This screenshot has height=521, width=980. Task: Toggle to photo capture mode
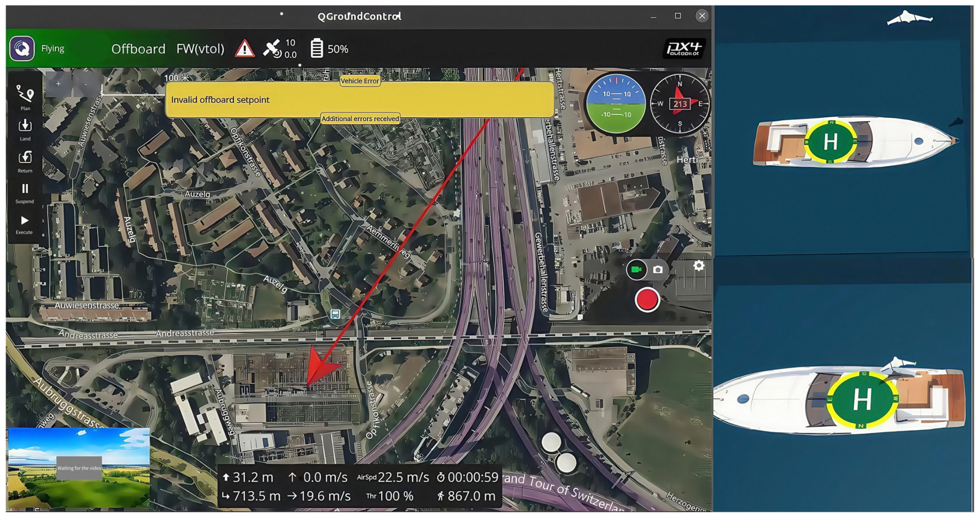(658, 270)
